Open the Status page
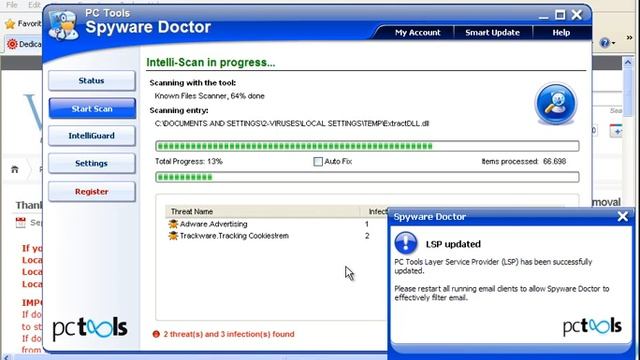The image size is (640, 360). [x=92, y=81]
